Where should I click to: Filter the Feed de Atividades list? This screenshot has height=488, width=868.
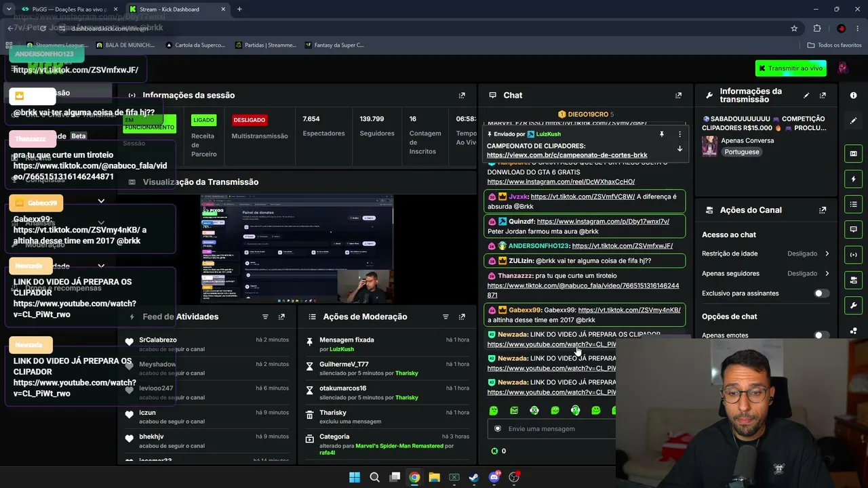coord(265,317)
